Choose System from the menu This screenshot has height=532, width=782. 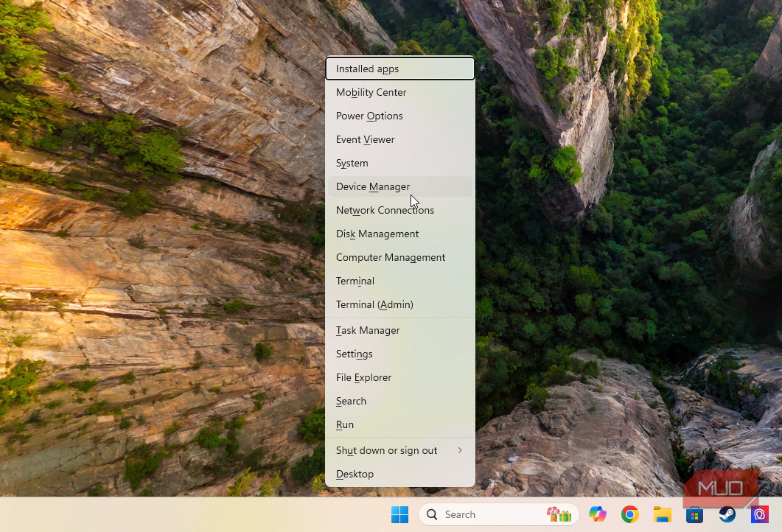pyautogui.click(x=400, y=163)
